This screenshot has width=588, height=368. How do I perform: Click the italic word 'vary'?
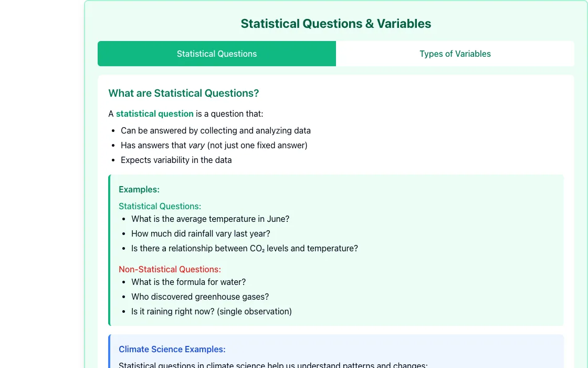click(196, 145)
